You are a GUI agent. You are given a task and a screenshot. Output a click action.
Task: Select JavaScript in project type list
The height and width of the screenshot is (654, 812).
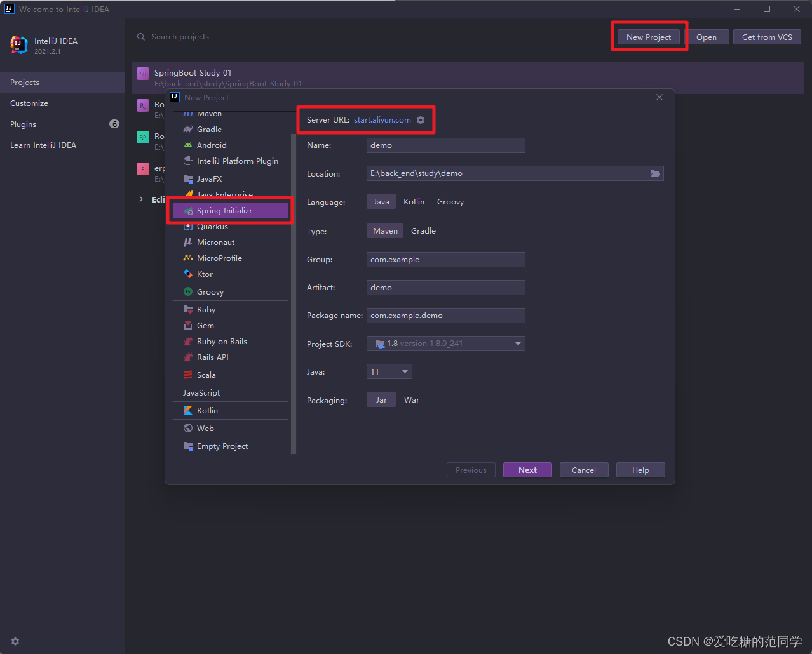(231, 393)
